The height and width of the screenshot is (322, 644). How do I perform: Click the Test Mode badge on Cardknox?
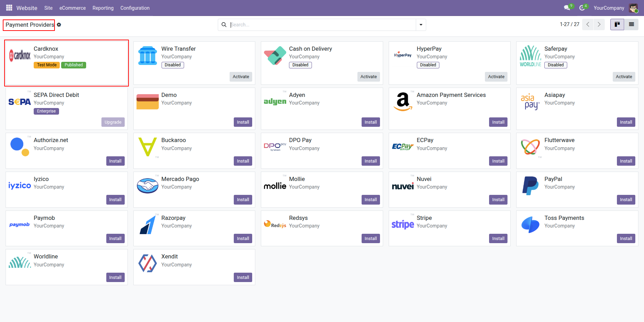[47, 65]
